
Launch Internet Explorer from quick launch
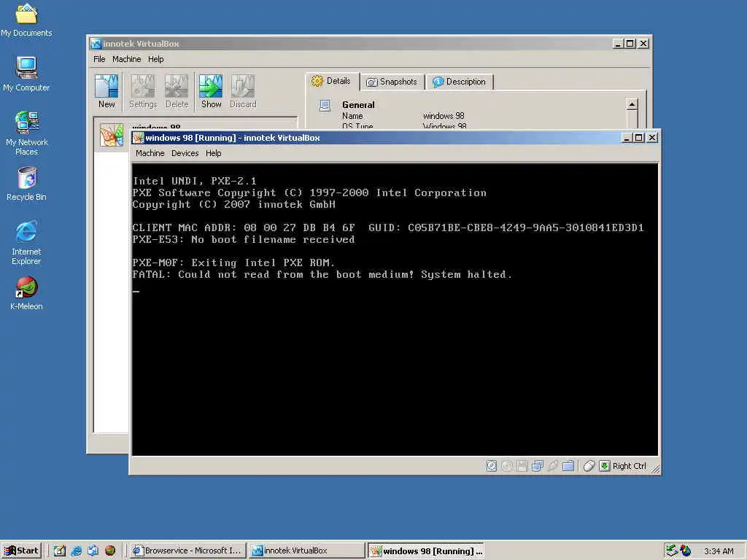(x=76, y=551)
